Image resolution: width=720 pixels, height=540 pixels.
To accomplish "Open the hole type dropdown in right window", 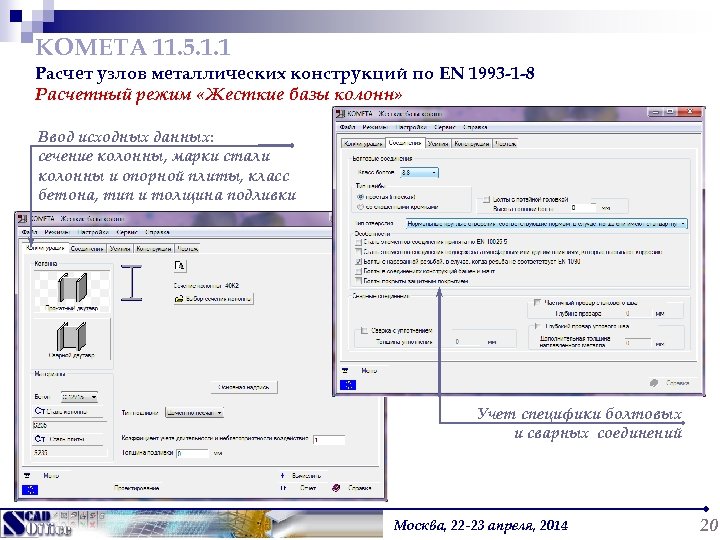I will [546, 224].
